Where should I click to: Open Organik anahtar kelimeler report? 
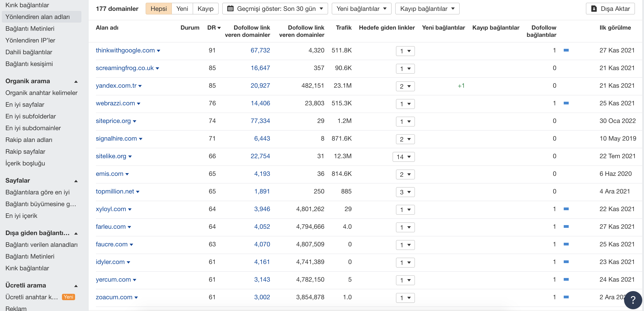pyautogui.click(x=42, y=93)
